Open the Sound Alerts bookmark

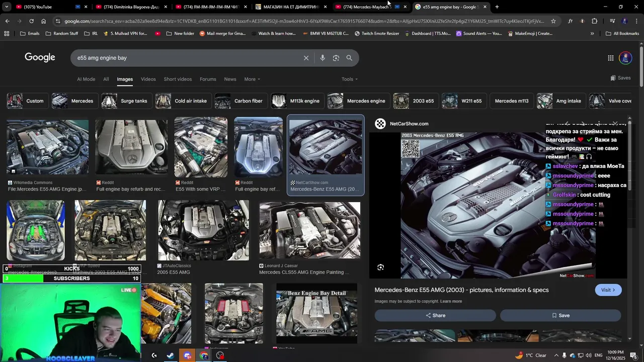click(478, 34)
